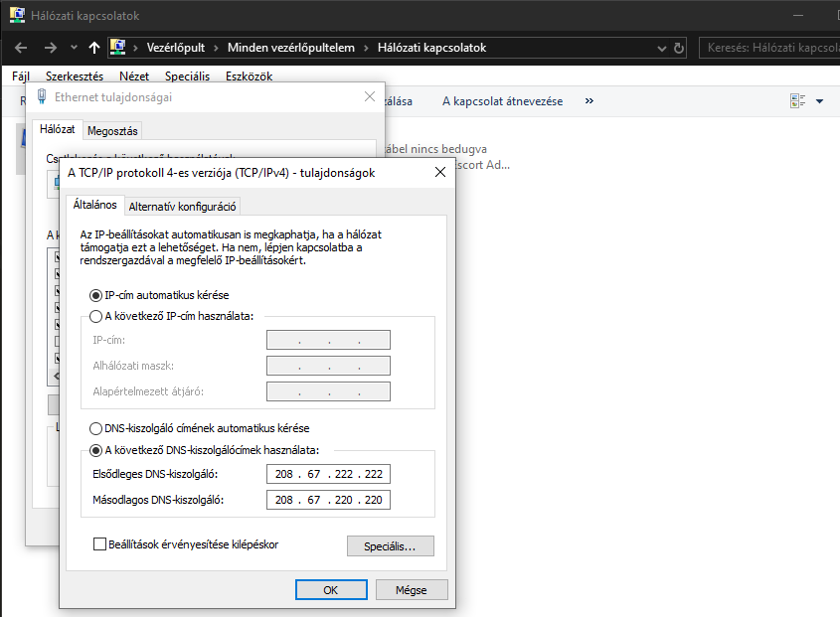
Task: Go up one folder level
Action: point(93,48)
